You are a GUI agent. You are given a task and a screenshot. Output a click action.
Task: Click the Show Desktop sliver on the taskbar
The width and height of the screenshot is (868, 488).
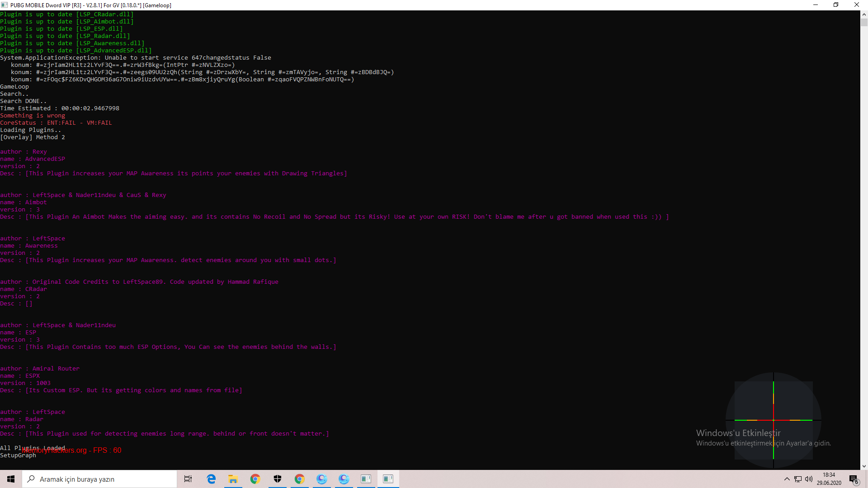[x=867, y=479]
